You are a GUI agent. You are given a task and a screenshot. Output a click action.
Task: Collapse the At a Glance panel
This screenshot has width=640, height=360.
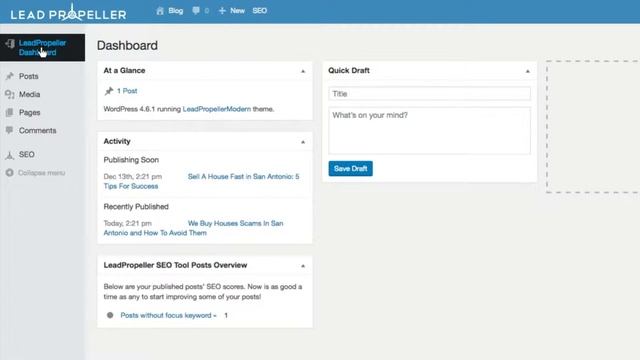click(x=303, y=71)
